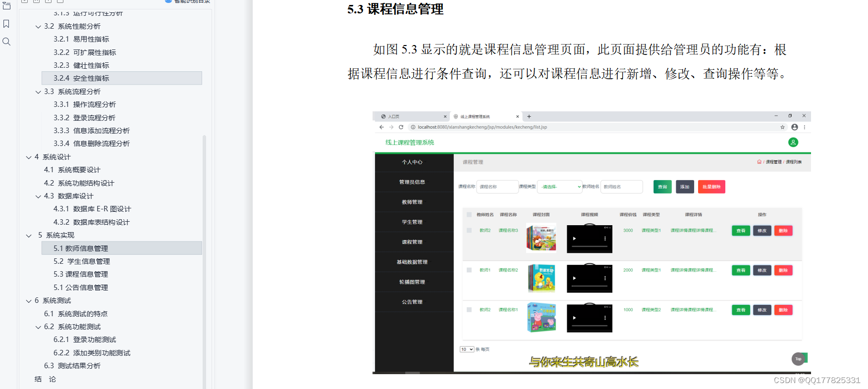Viewport: 868px width, 389px height.
Task: Check the row checkbox for 课程名称2
Action: (x=469, y=270)
